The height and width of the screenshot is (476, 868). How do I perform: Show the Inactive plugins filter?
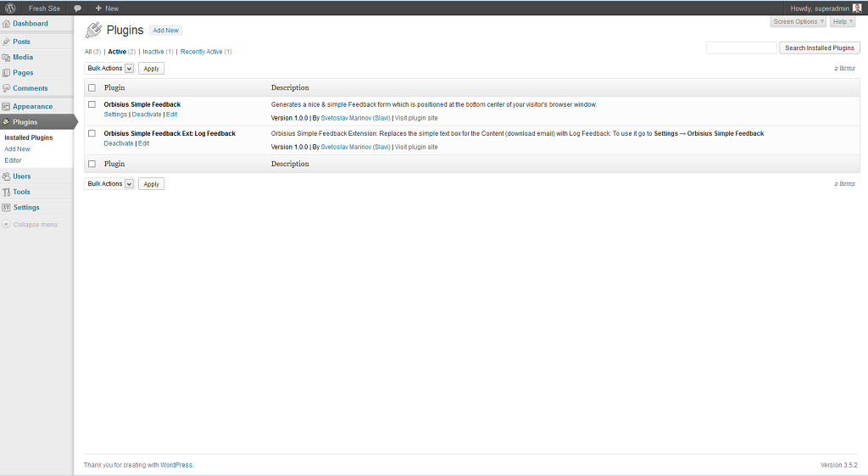[153, 52]
